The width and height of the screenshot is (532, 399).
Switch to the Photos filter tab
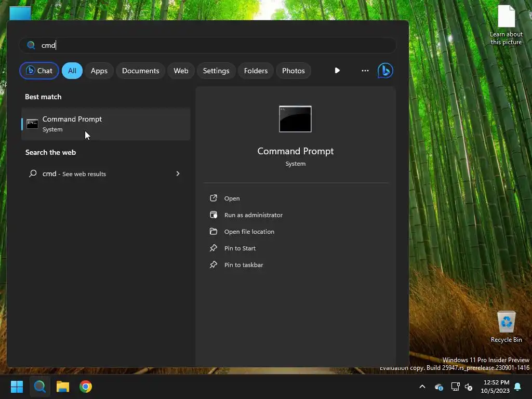pyautogui.click(x=294, y=71)
